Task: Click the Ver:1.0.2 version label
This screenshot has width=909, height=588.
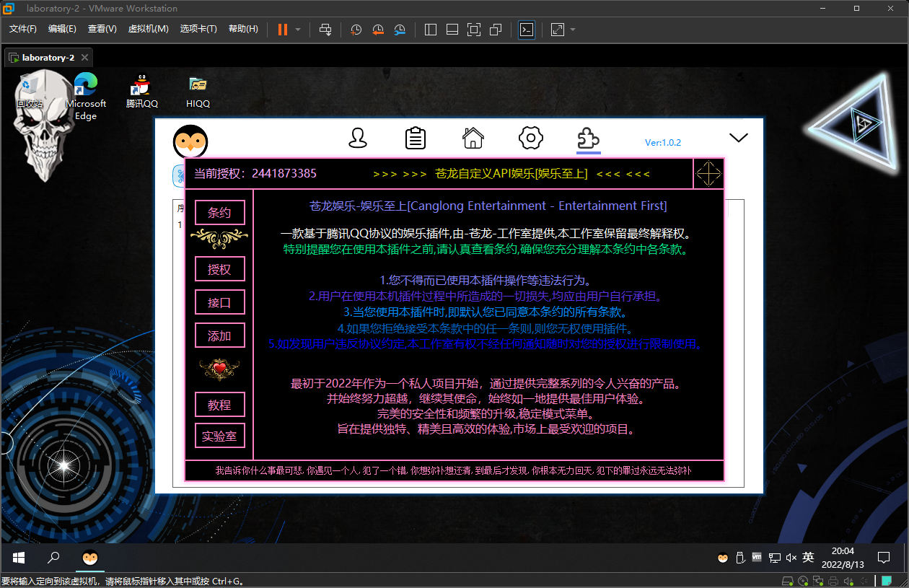Action: 663,143
